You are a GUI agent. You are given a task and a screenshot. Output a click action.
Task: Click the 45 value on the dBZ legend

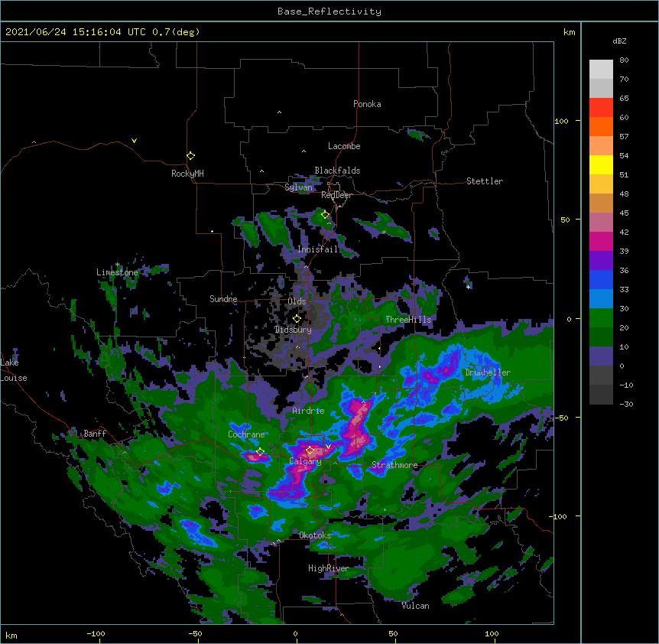tap(624, 213)
